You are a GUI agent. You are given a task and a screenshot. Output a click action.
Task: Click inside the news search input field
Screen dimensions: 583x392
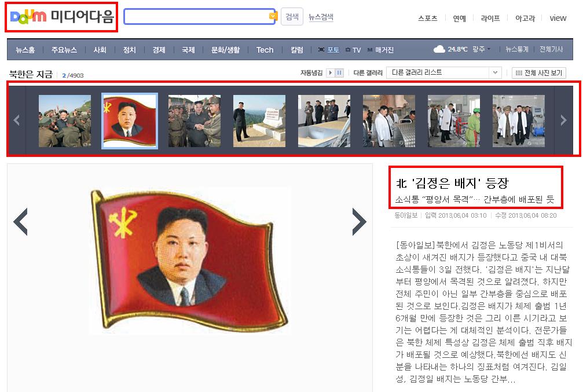coord(196,17)
